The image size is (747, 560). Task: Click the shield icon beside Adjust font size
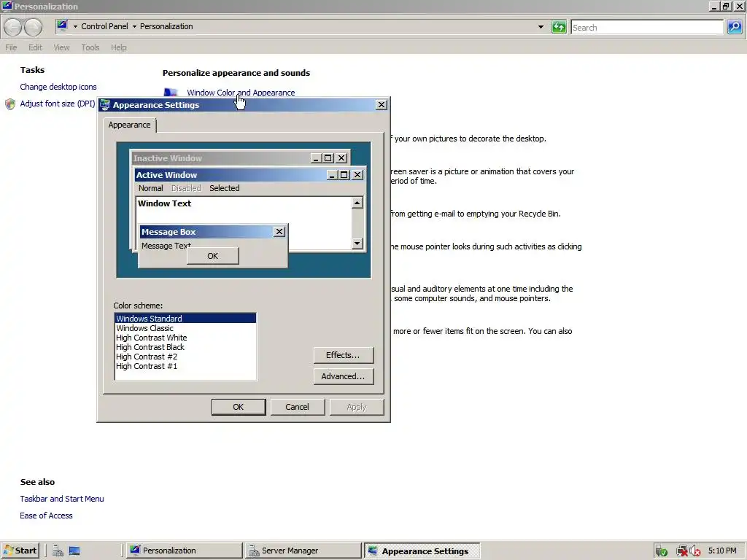coord(10,104)
